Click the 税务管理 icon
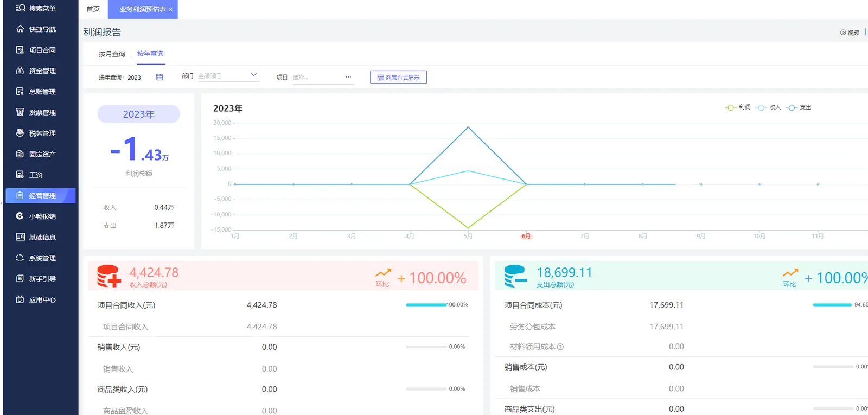The image size is (868, 415). (x=20, y=133)
